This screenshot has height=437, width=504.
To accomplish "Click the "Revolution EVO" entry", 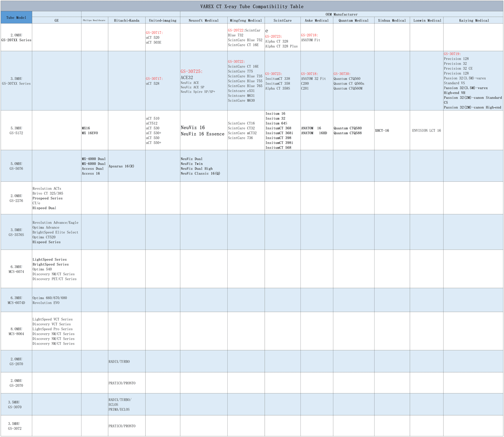I will (x=46, y=303).
